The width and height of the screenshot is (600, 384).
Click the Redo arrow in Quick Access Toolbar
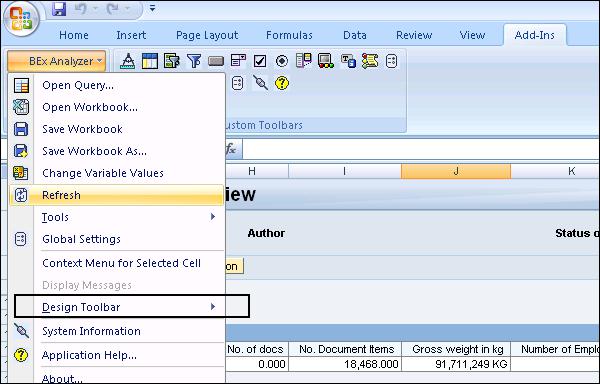pos(112,8)
